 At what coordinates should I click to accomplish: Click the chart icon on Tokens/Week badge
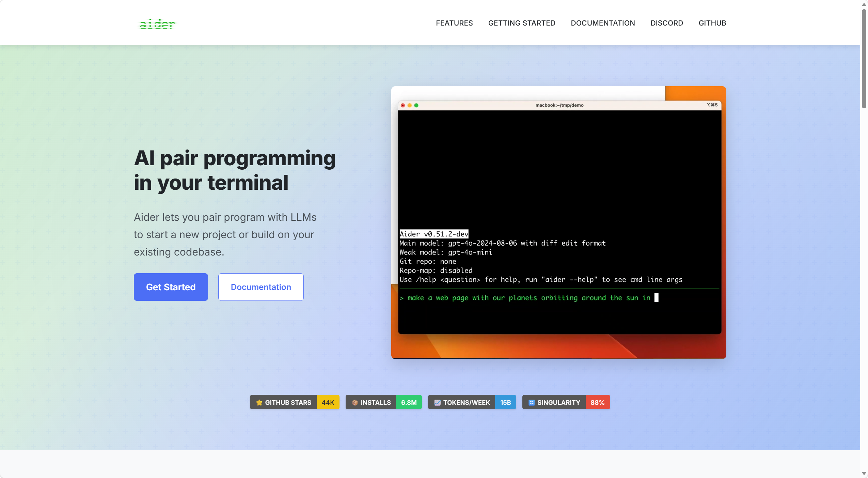pyautogui.click(x=437, y=402)
